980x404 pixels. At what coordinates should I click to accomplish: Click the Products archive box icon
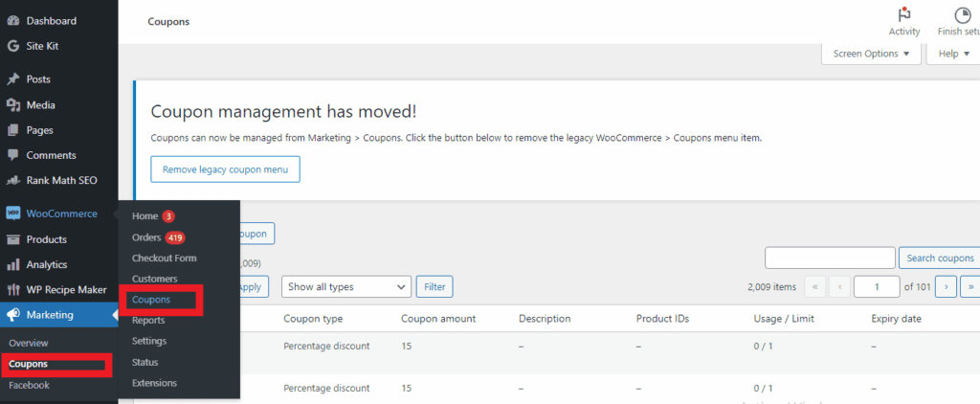coord(13,239)
